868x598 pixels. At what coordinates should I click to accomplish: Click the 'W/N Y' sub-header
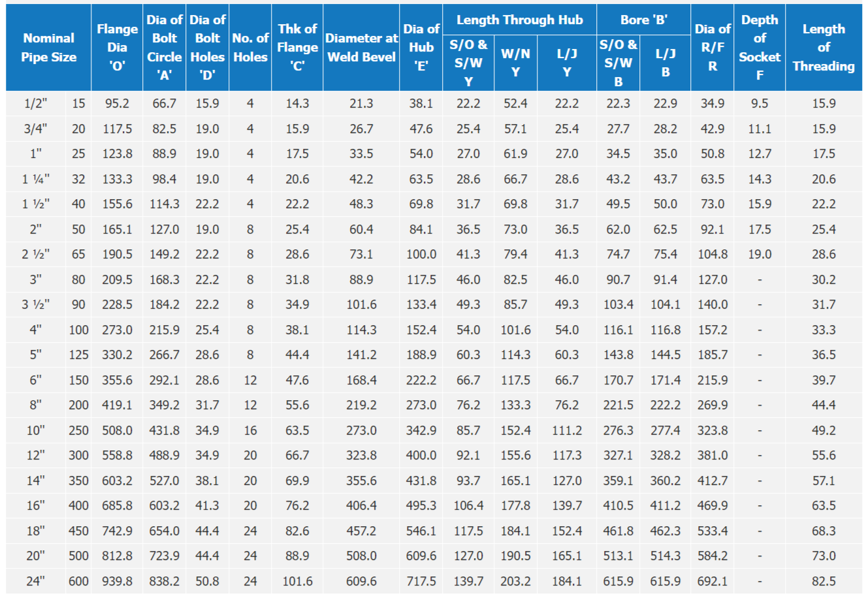point(515,63)
